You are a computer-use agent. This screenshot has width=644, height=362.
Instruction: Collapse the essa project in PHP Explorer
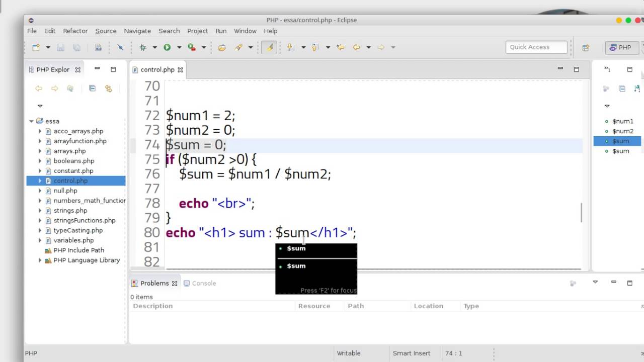click(31, 121)
